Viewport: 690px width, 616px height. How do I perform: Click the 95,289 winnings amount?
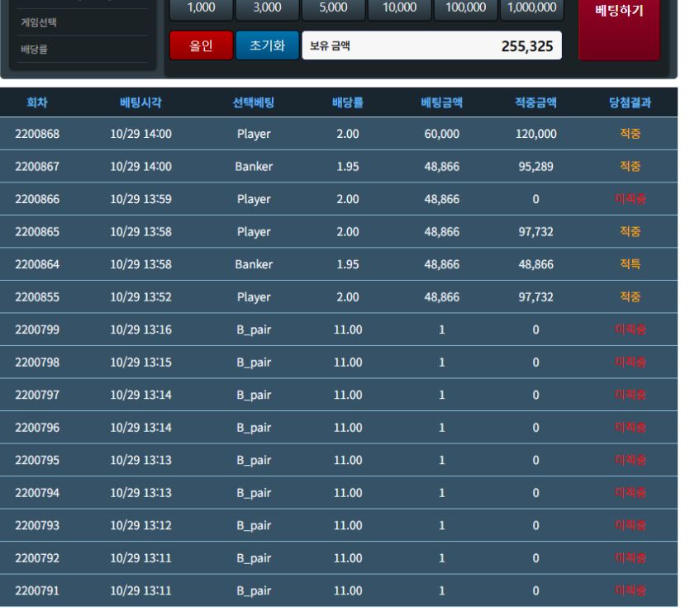[536, 166]
